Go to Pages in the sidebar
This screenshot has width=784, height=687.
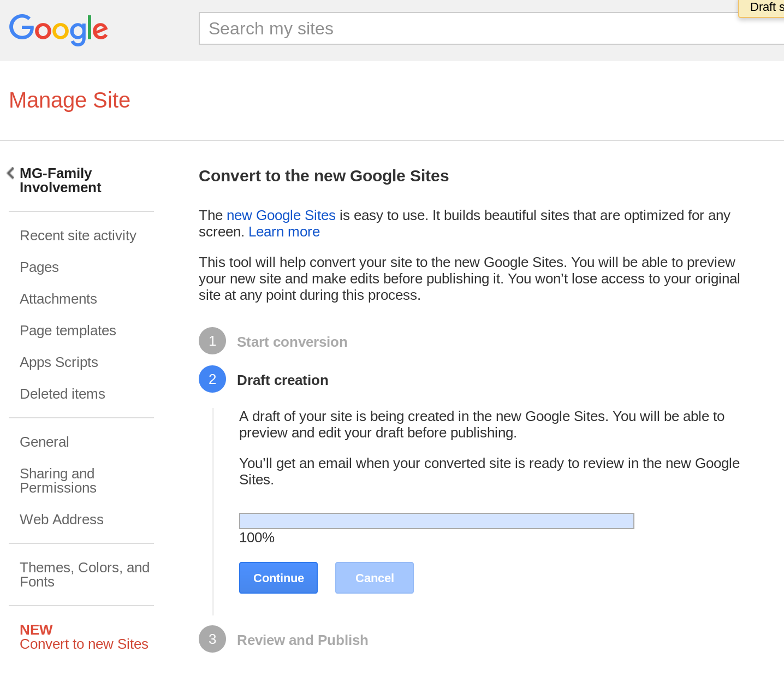click(39, 267)
